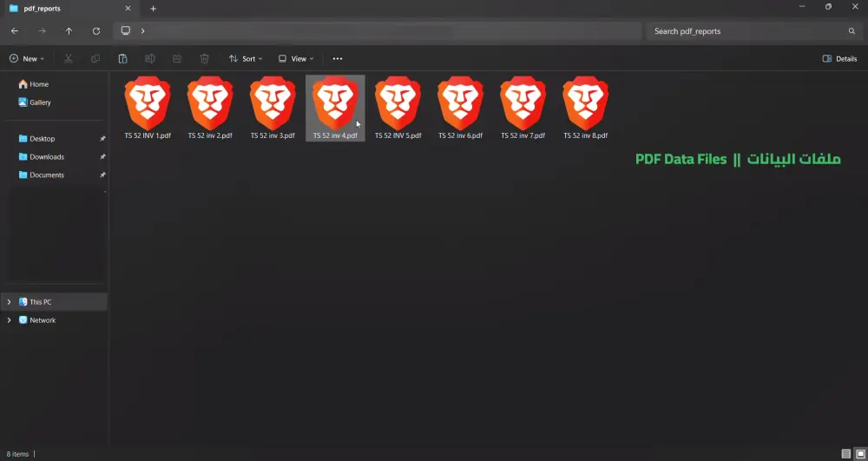Unpin Desktop from Quick access

(x=102, y=139)
